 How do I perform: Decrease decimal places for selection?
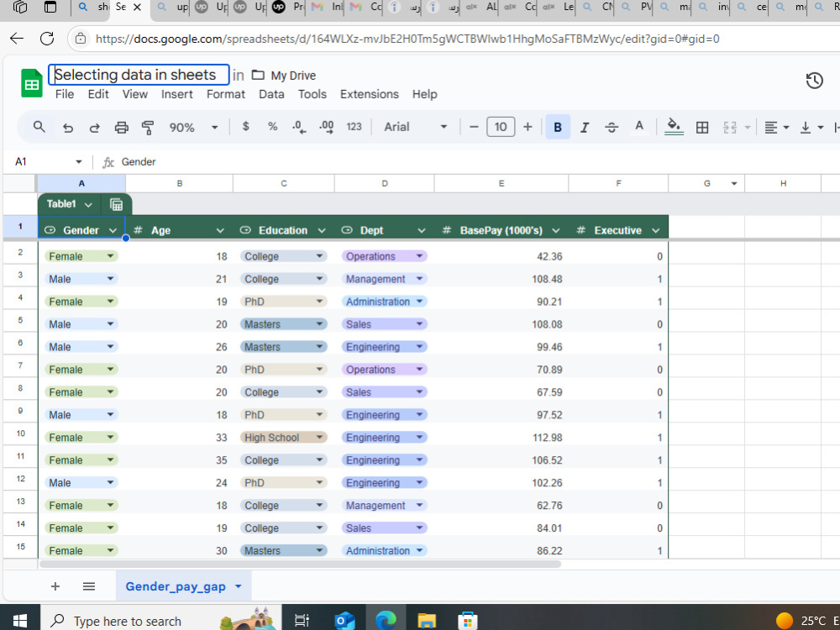point(297,127)
